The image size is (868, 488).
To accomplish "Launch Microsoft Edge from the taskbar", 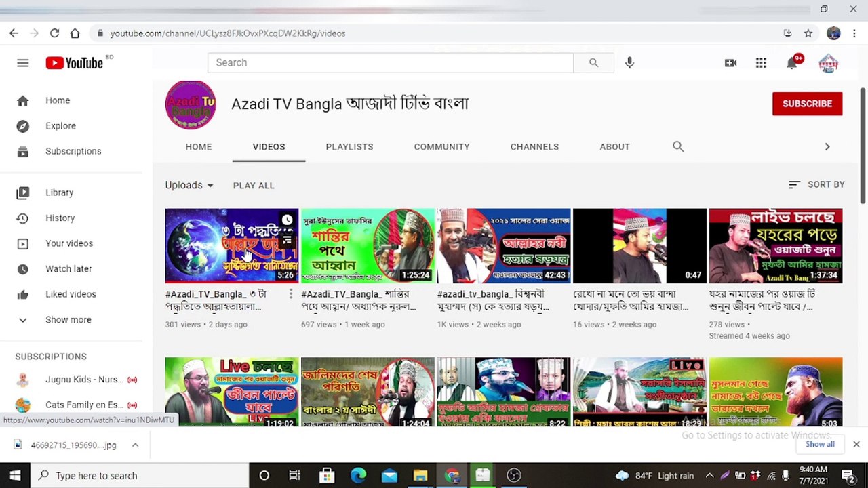I will click(358, 476).
